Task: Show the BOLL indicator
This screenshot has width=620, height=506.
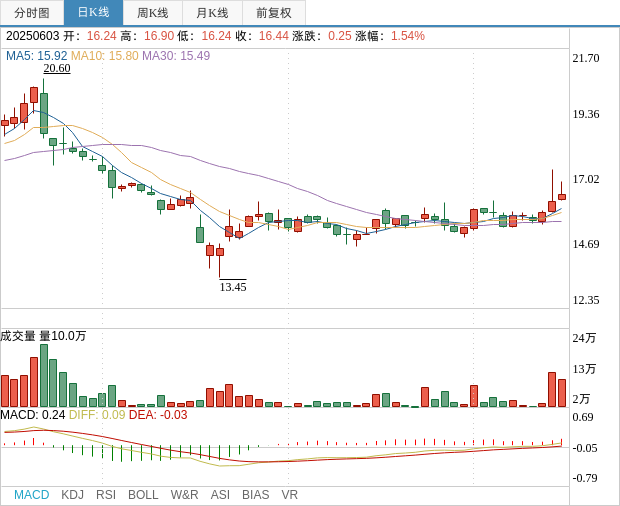Action: click(143, 495)
